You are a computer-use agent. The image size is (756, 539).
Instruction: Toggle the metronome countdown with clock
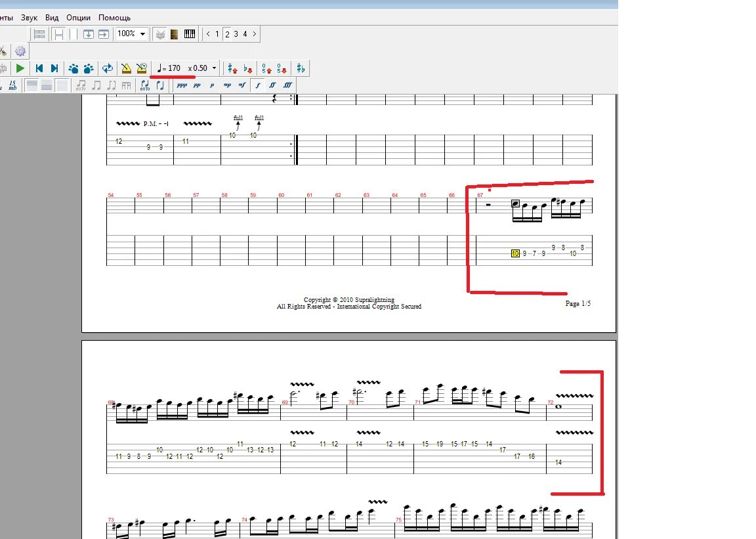[141, 68]
